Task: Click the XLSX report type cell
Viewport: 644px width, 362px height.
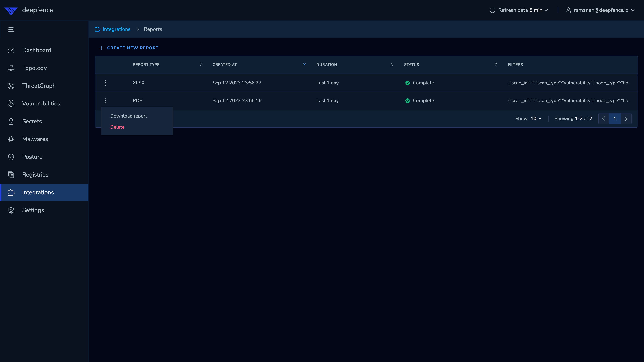Action: point(138,83)
